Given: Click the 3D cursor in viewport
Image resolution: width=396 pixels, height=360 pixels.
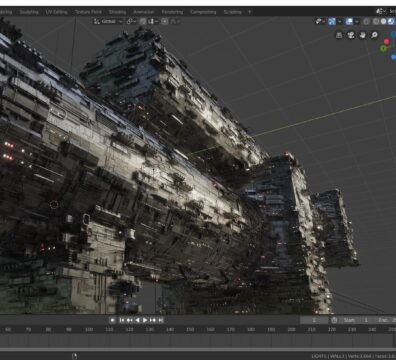Looking at the screenshot, I should [x=54, y=204].
